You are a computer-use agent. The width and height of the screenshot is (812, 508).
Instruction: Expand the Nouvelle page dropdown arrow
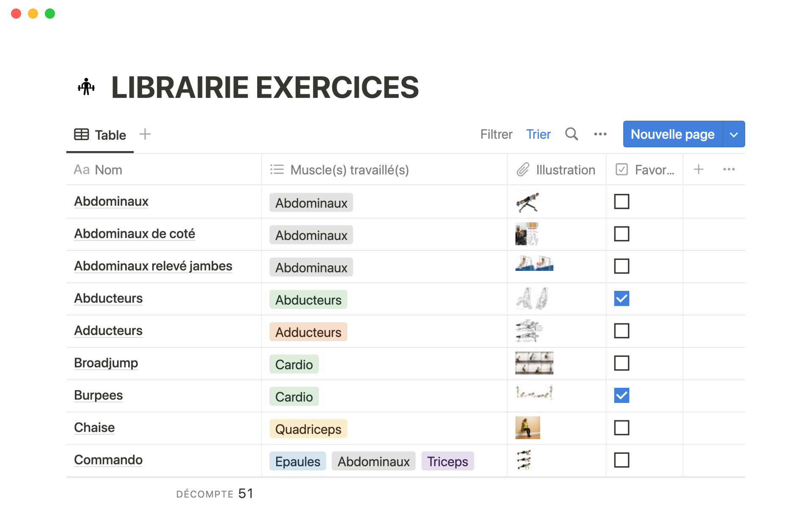734,135
